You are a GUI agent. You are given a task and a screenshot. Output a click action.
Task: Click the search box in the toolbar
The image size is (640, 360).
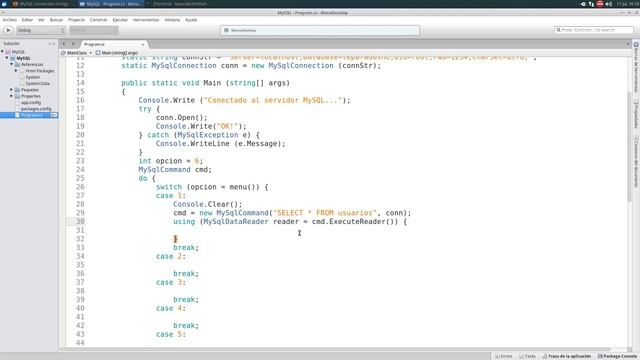coord(593,30)
